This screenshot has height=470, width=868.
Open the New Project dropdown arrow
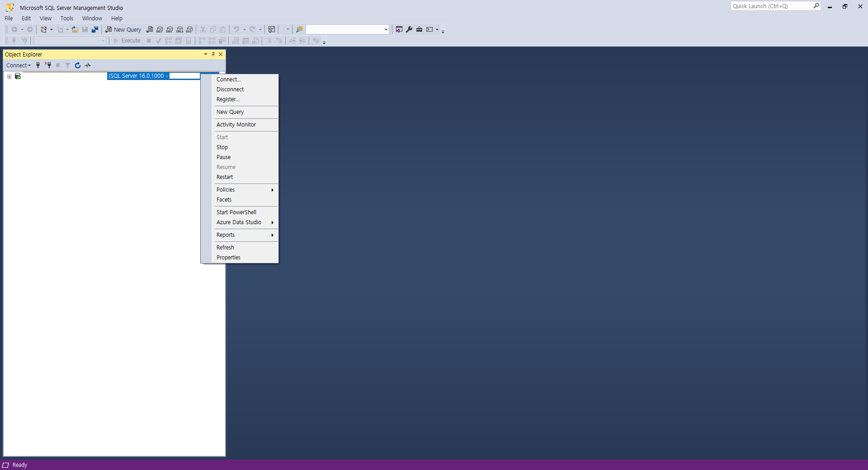[x=51, y=29]
